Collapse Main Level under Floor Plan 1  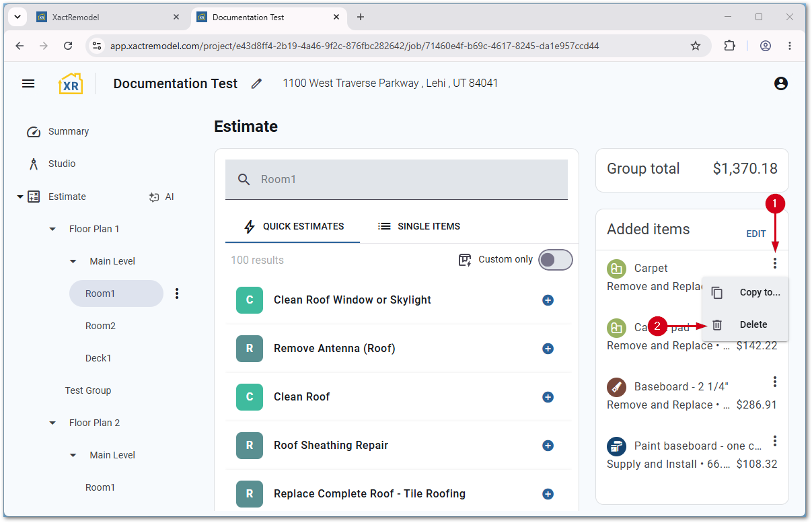(73, 261)
